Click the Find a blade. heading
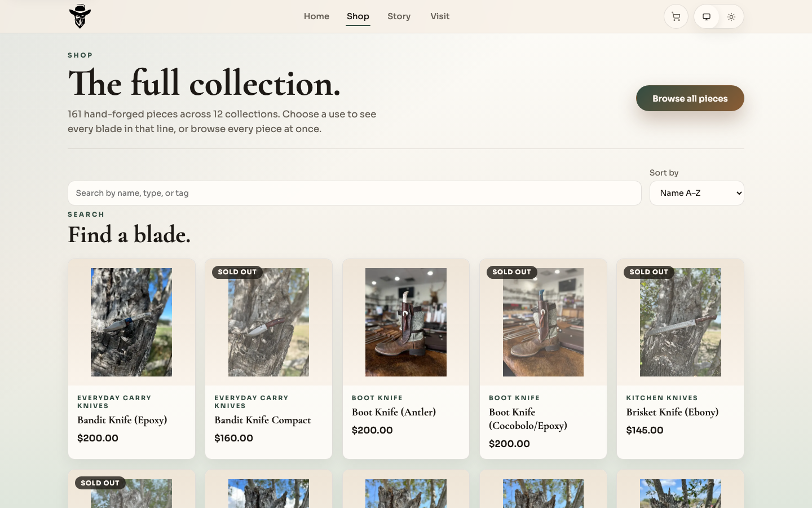The width and height of the screenshot is (812, 508). tap(129, 235)
